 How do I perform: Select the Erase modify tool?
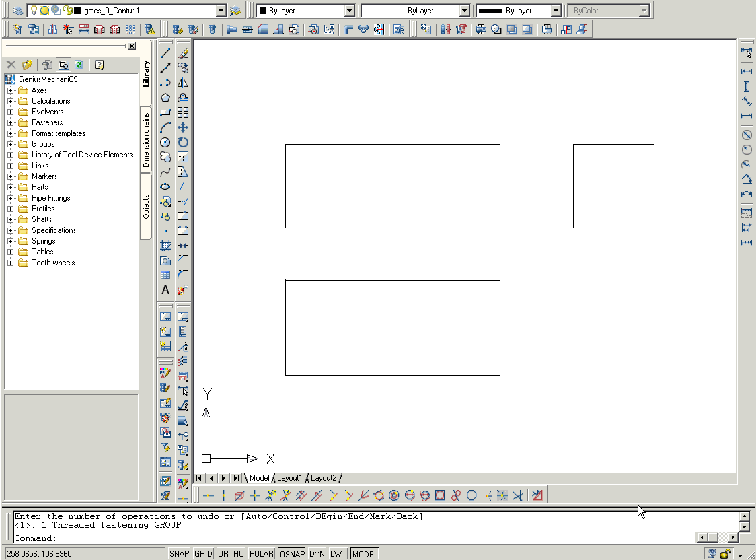pos(183,54)
